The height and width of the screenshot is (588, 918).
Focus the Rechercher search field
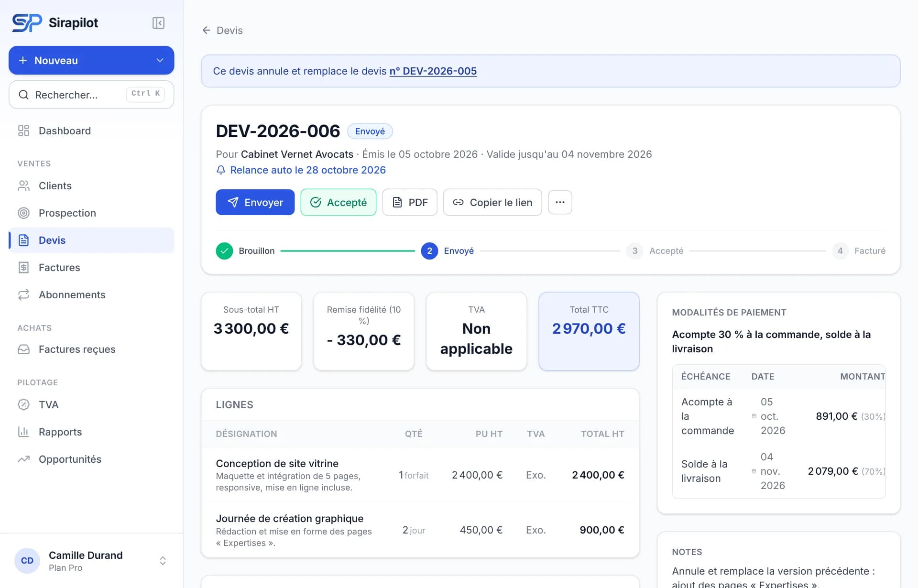[91, 95]
